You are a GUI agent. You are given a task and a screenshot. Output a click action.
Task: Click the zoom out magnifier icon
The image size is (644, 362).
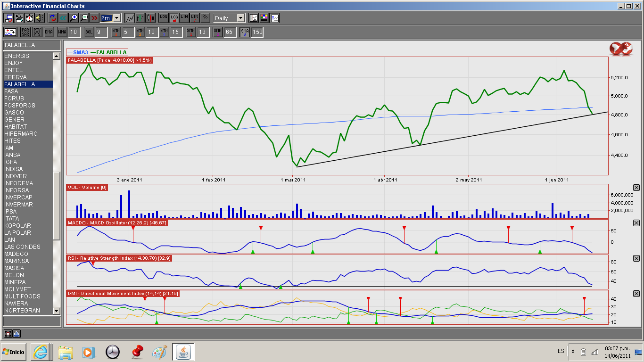point(84,18)
